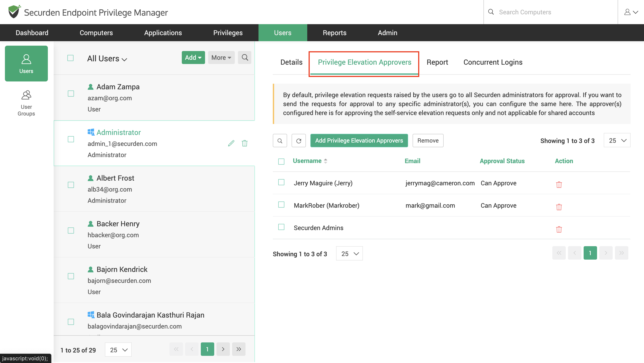
Task: Go to next page of user list
Action: (x=223, y=349)
